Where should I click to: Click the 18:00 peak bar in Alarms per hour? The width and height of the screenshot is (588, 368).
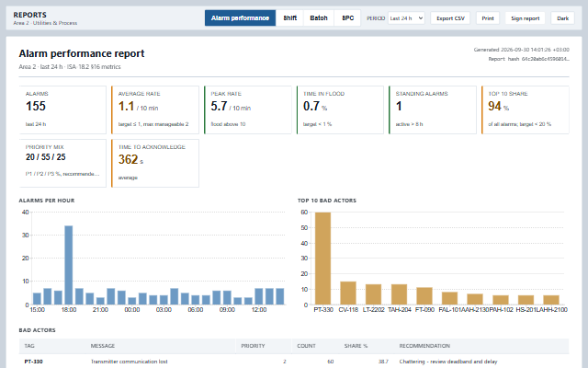pos(69,265)
